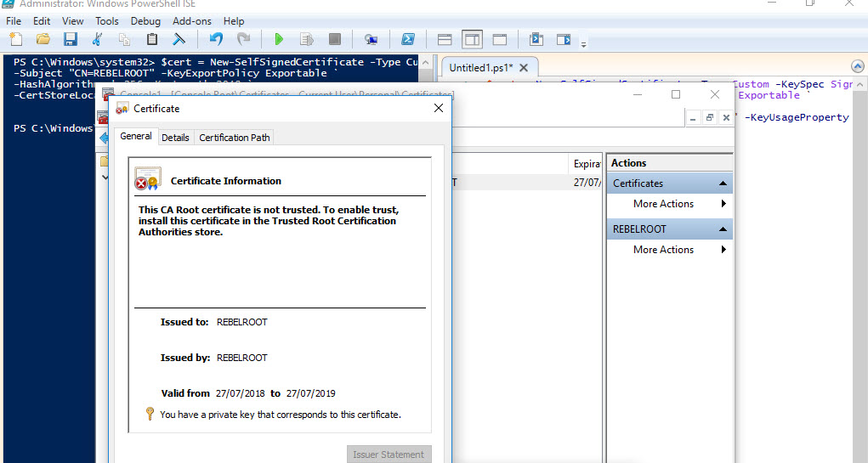
Task: Open a script file with folder icon
Action: click(43, 39)
